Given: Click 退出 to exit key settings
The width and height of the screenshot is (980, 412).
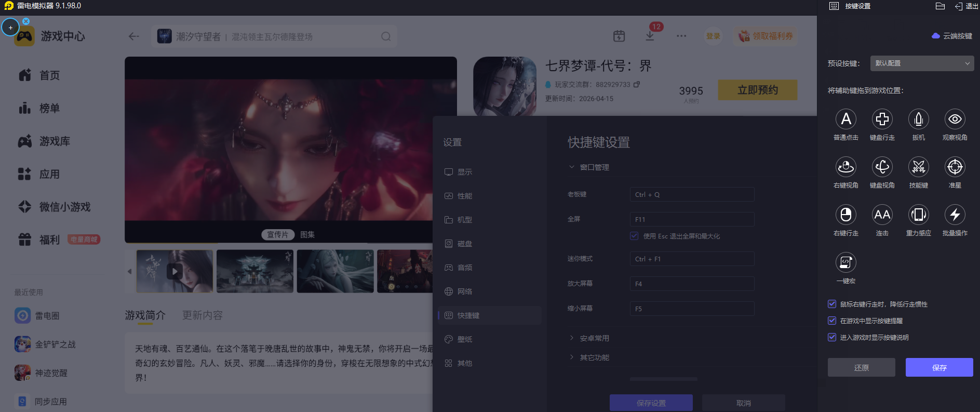Looking at the screenshot, I should (966, 6).
